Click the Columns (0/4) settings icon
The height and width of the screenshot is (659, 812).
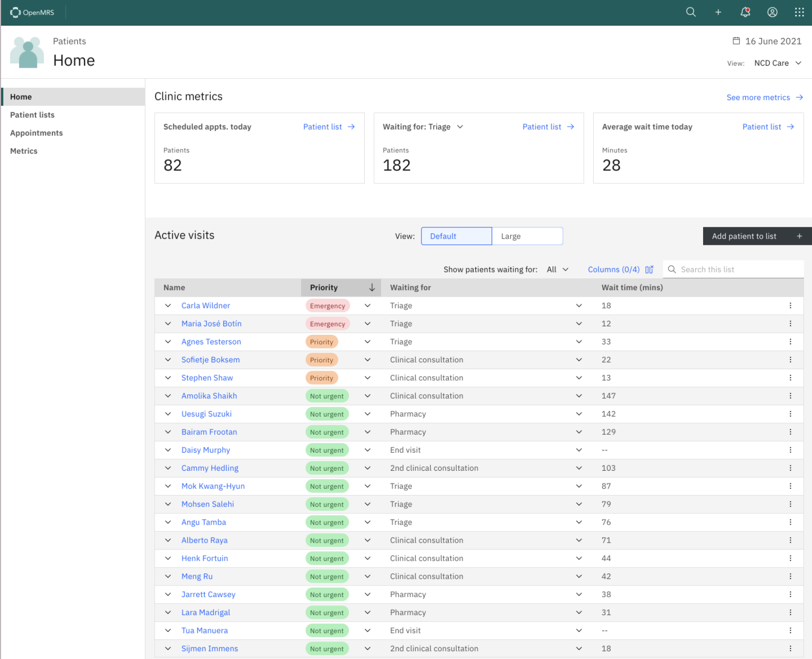[x=649, y=269]
